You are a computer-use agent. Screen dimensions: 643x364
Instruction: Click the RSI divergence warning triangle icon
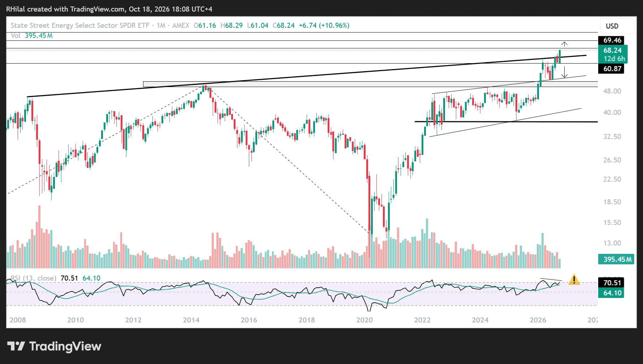(574, 279)
